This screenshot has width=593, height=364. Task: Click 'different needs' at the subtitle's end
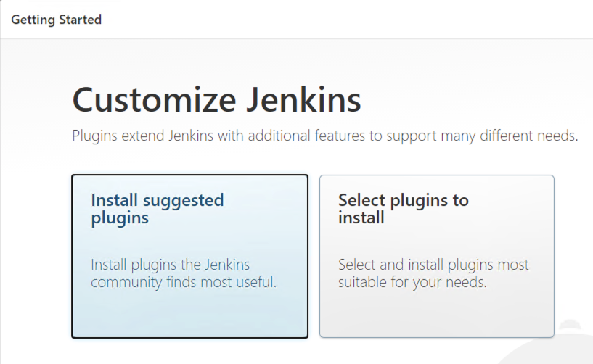[x=528, y=136]
